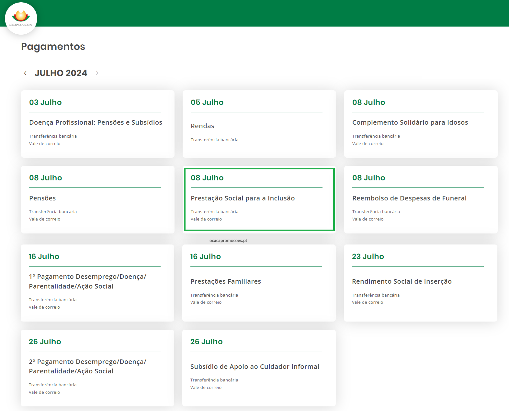Click Vale de correio under Pensões

45,219
